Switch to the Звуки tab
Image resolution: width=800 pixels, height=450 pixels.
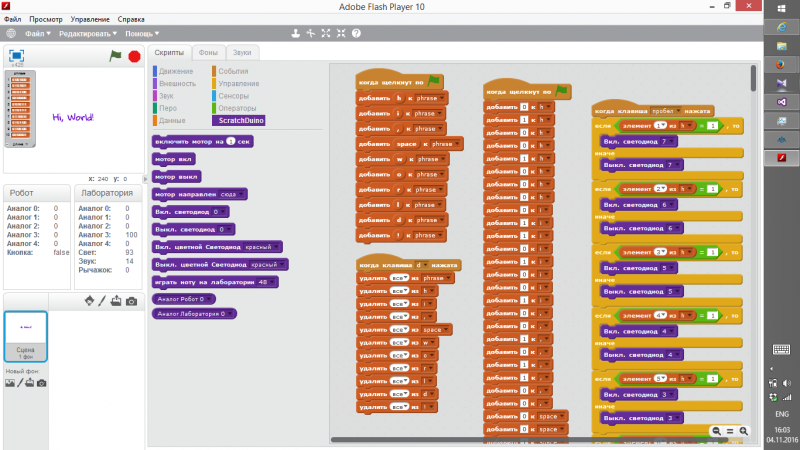tap(242, 53)
